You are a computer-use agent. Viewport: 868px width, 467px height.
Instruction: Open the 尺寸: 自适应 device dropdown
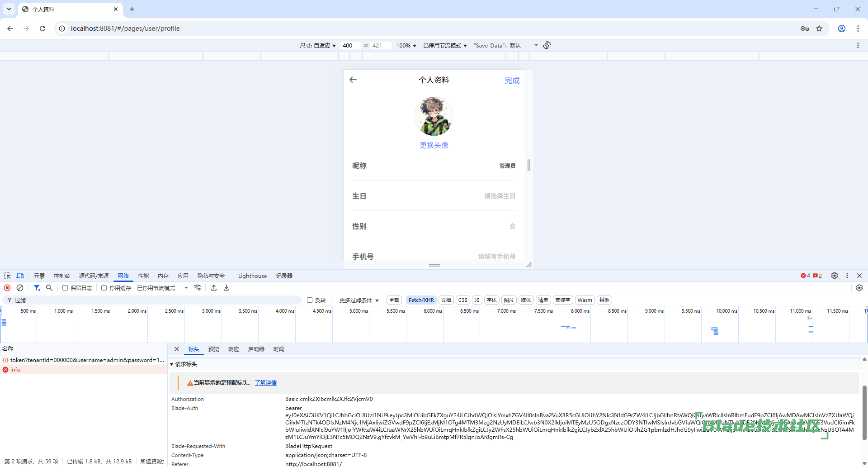tap(318, 45)
